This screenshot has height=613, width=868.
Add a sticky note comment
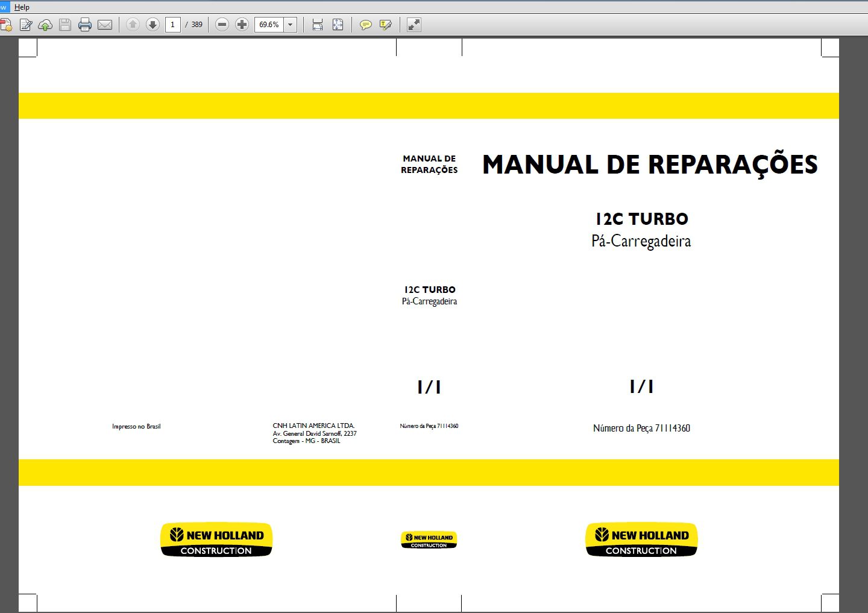coord(365,25)
